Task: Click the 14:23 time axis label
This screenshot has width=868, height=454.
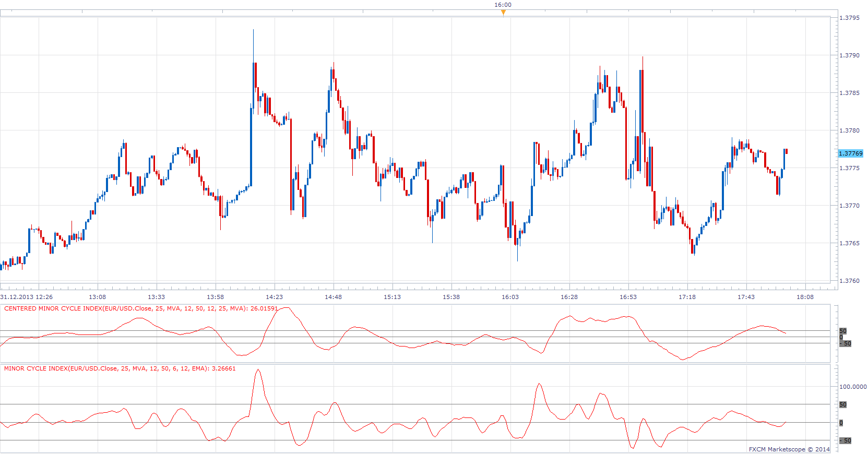Action: coord(274,297)
